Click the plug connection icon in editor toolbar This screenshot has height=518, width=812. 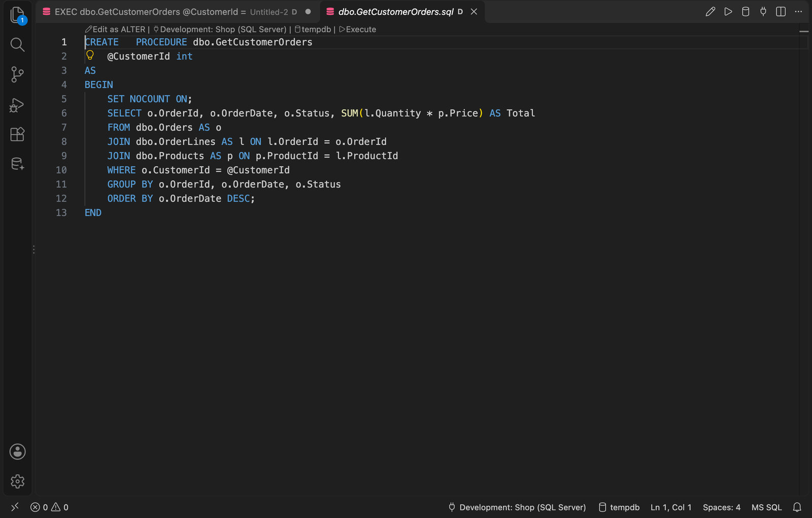(x=763, y=12)
